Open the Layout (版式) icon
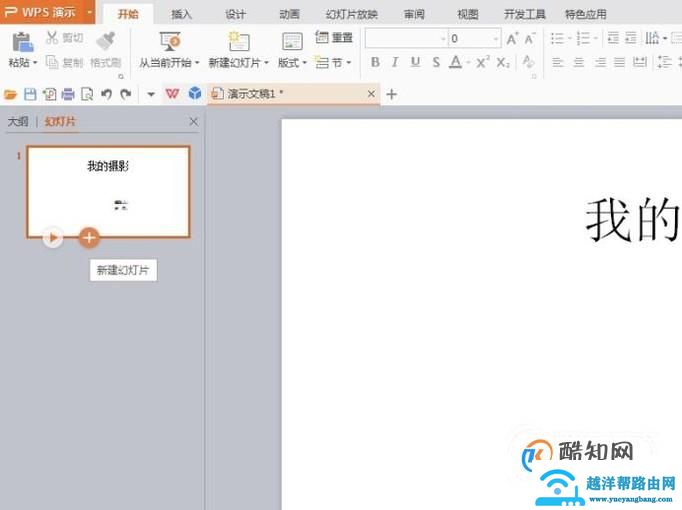Viewport: 682px width, 510px height. tap(292, 42)
